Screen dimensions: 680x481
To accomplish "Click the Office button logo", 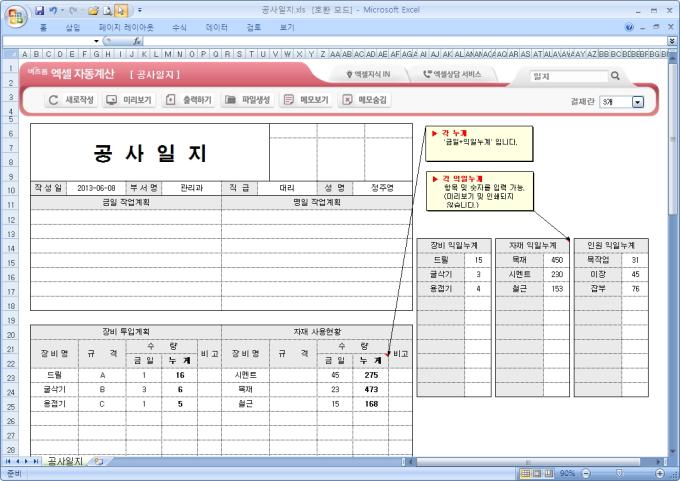I will coord(14,13).
